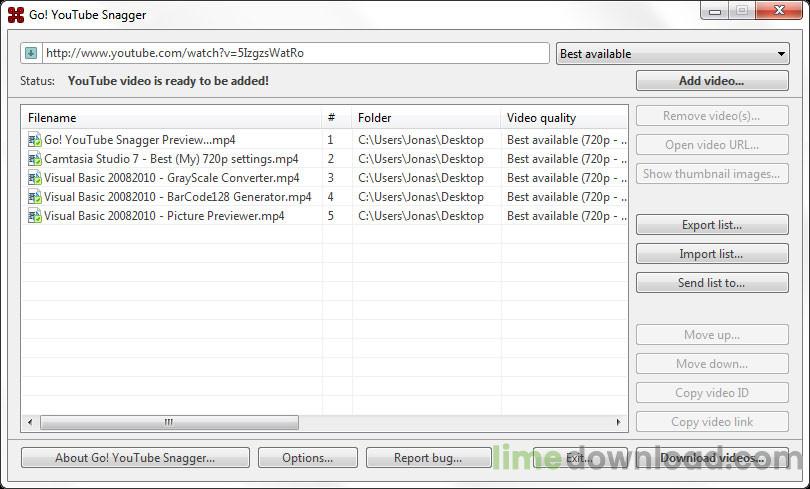Close the Go! YouTube Snagger window

pos(780,10)
